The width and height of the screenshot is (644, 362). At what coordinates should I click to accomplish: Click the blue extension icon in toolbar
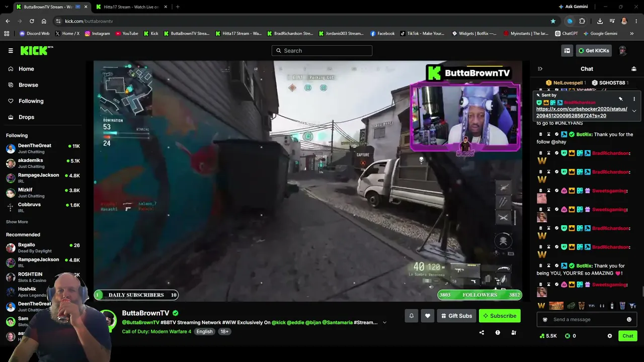(x=570, y=21)
